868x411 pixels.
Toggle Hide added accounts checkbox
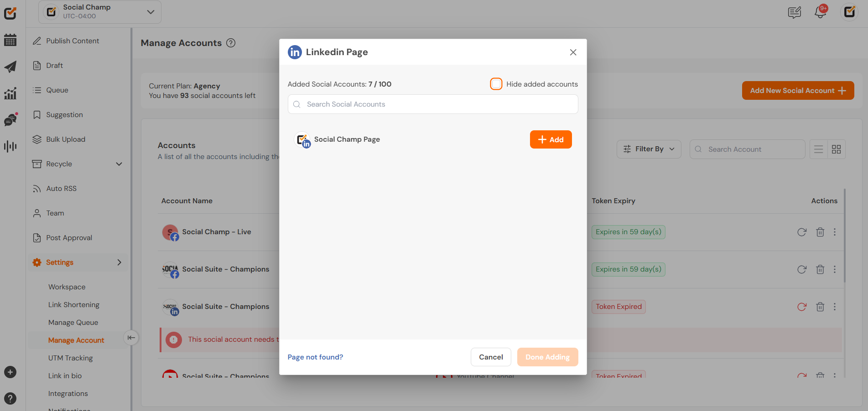[496, 84]
